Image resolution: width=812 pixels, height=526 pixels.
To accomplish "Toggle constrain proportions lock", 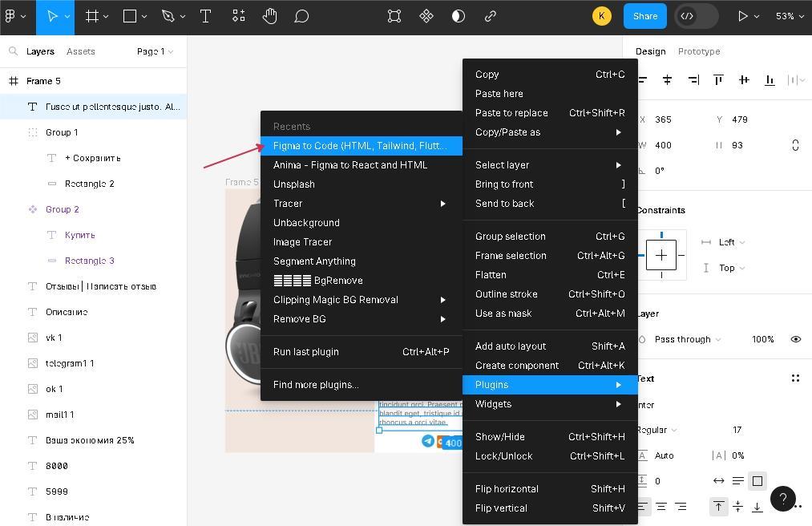I will [x=794, y=145].
